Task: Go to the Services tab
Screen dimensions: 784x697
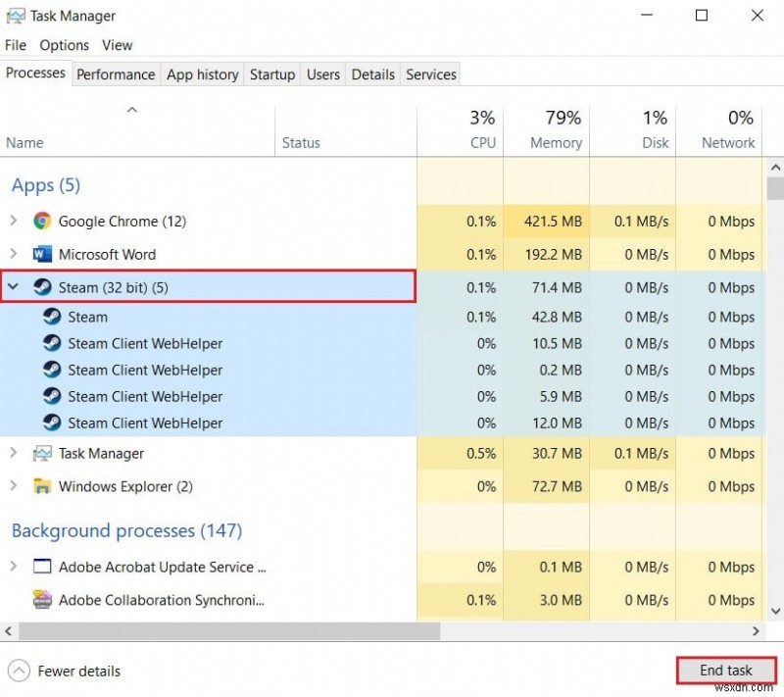Action: tap(431, 75)
